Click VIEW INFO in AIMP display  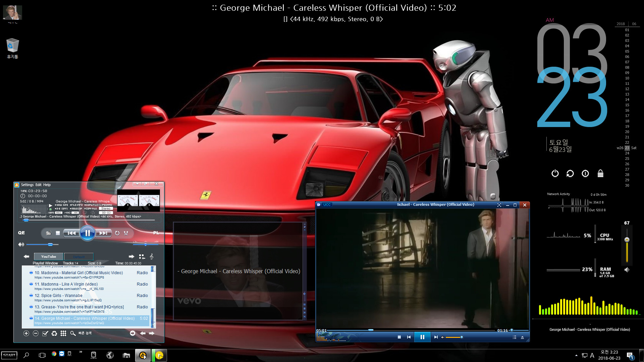coord(61,205)
